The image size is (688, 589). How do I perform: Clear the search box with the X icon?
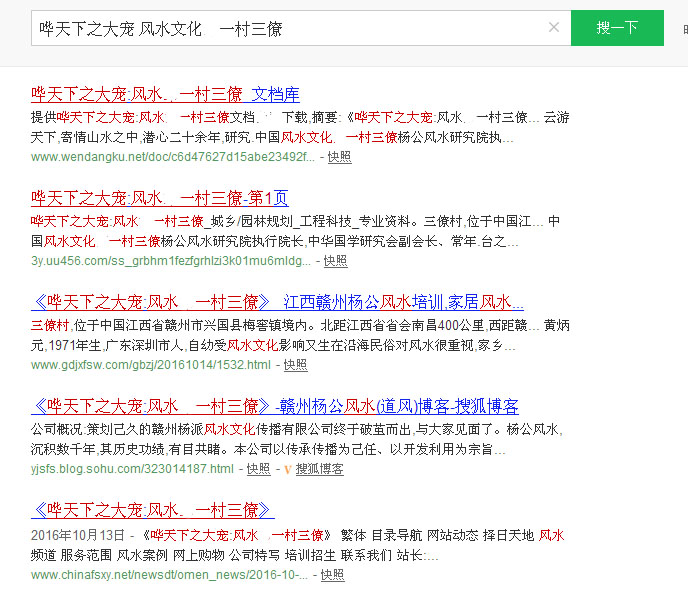(x=553, y=28)
